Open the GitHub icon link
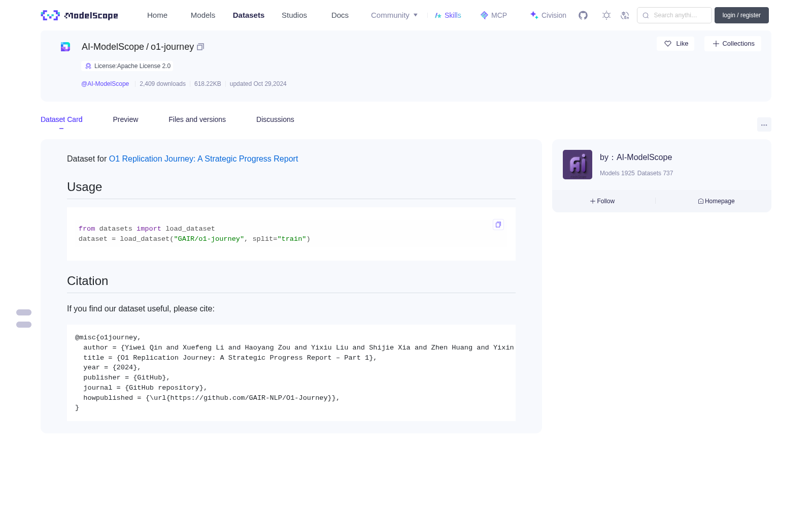Viewport: 812px width, 508px height. pyautogui.click(x=583, y=15)
